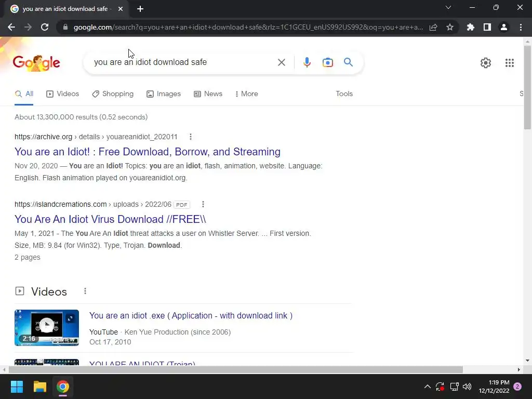Click the Chrome taskbar icon

[x=63, y=387]
